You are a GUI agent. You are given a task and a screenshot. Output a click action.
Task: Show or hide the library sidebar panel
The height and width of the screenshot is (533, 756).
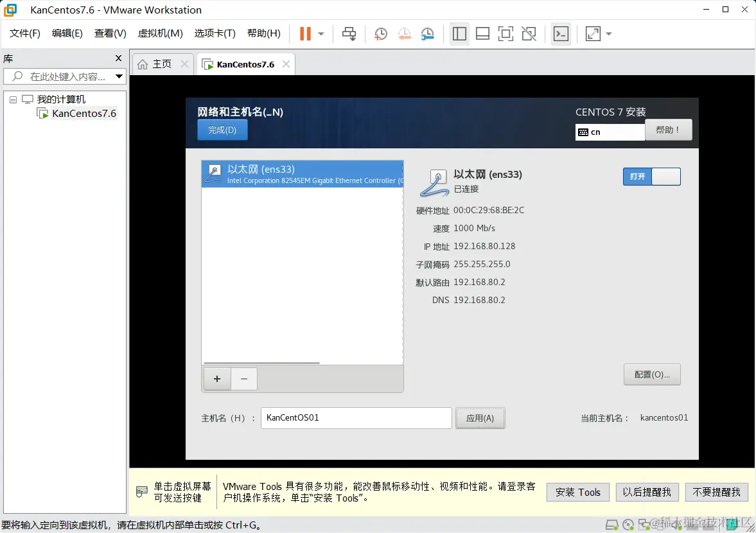pyautogui.click(x=459, y=33)
